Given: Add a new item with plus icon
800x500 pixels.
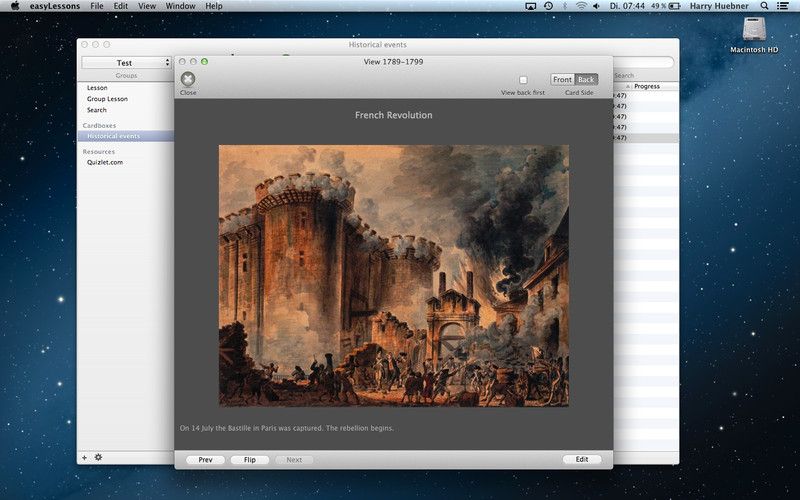Looking at the screenshot, I should pos(85,458).
